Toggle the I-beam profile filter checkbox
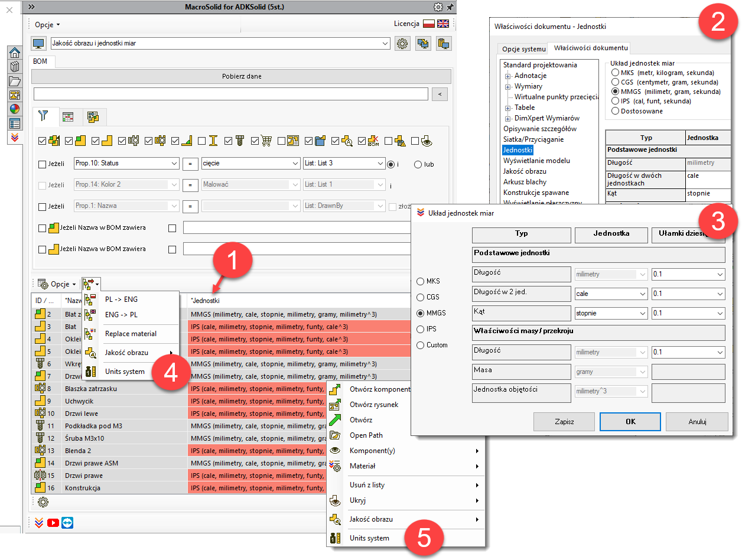 tap(202, 141)
